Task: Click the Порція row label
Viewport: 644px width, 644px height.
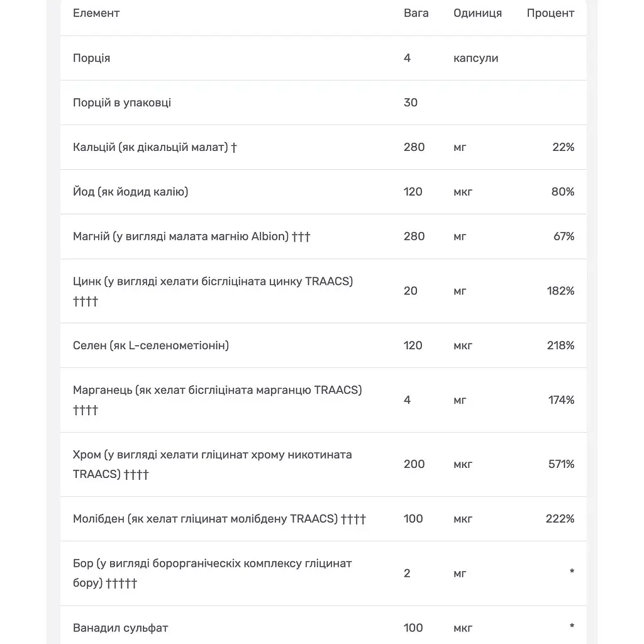Action: (x=92, y=58)
